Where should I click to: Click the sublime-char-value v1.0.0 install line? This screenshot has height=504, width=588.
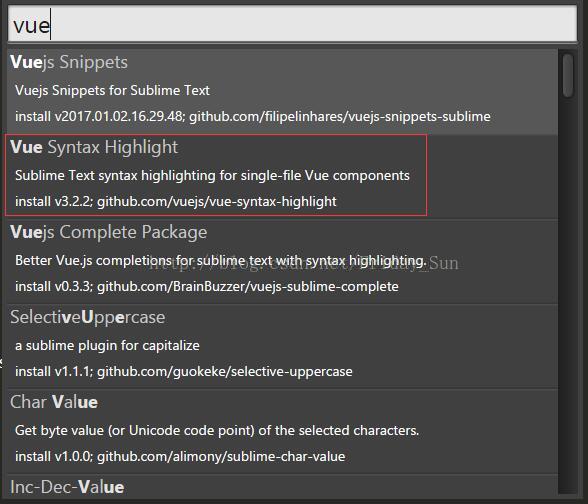(180, 457)
